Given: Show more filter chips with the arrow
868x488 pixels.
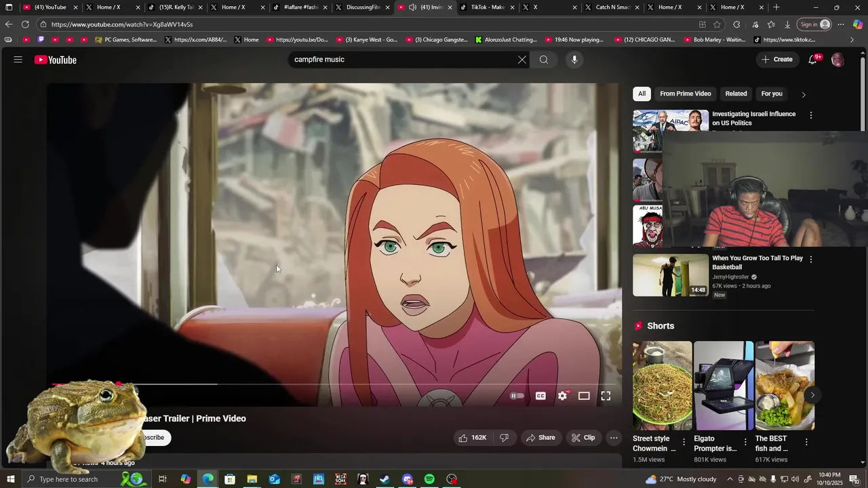Looking at the screenshot, I should click(x=804, y=94).
